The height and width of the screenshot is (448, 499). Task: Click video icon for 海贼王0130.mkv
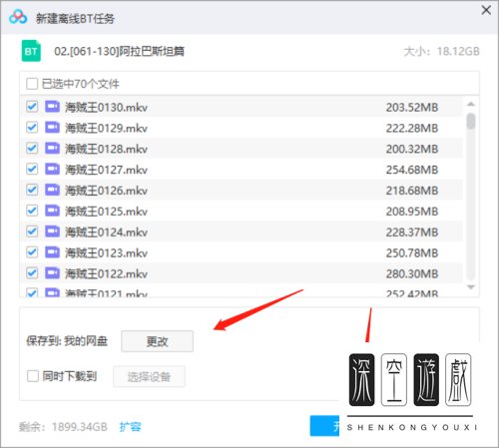(x=52, y=107)
